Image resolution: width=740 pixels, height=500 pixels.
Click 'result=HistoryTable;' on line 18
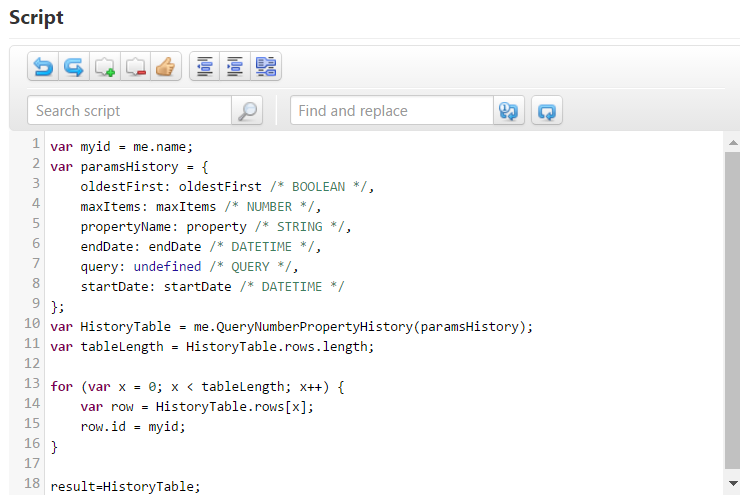126,486
